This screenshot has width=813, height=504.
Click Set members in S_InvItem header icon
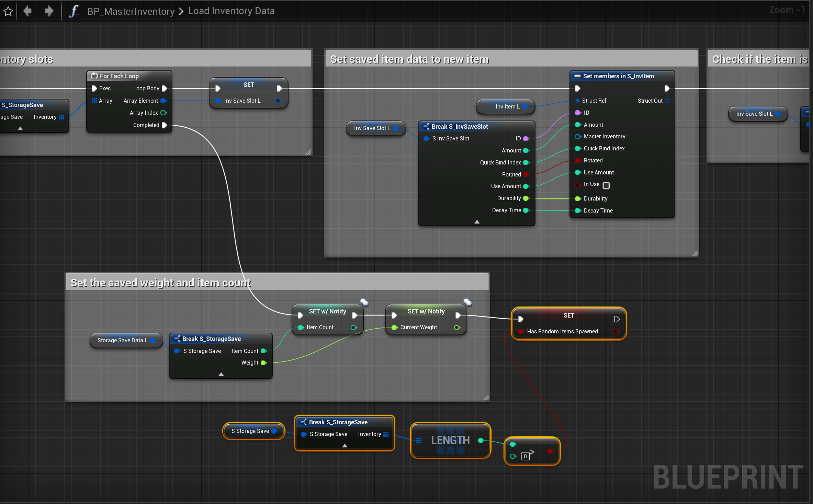(x=577, y=76)
